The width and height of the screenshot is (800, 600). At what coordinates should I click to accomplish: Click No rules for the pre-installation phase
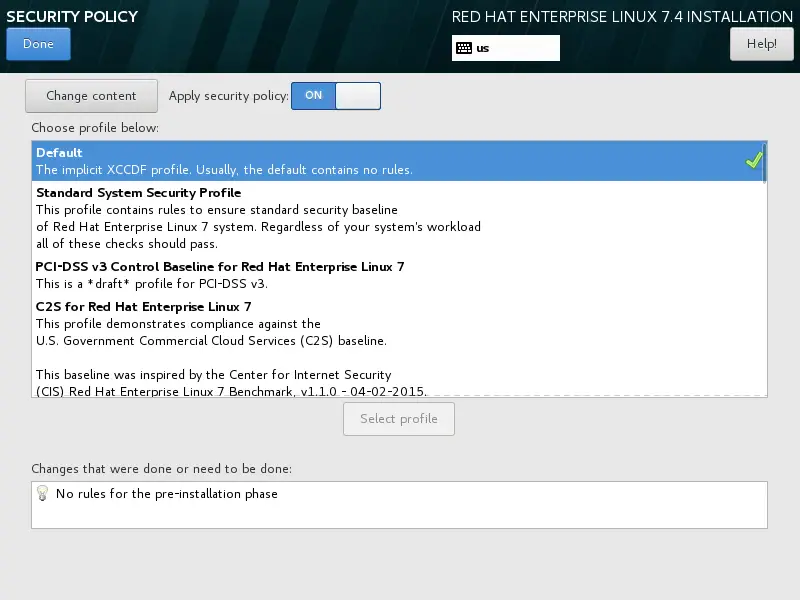[167, 494]
